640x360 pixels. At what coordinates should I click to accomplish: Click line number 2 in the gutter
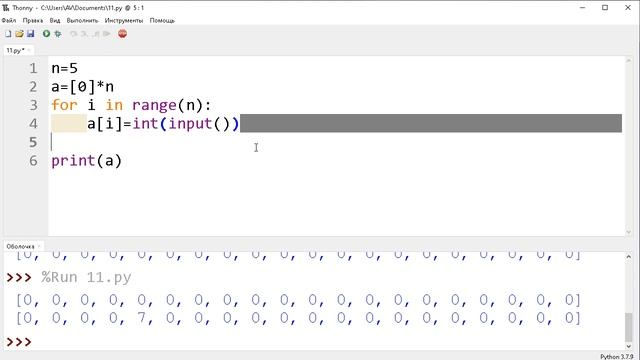point(33,87)
